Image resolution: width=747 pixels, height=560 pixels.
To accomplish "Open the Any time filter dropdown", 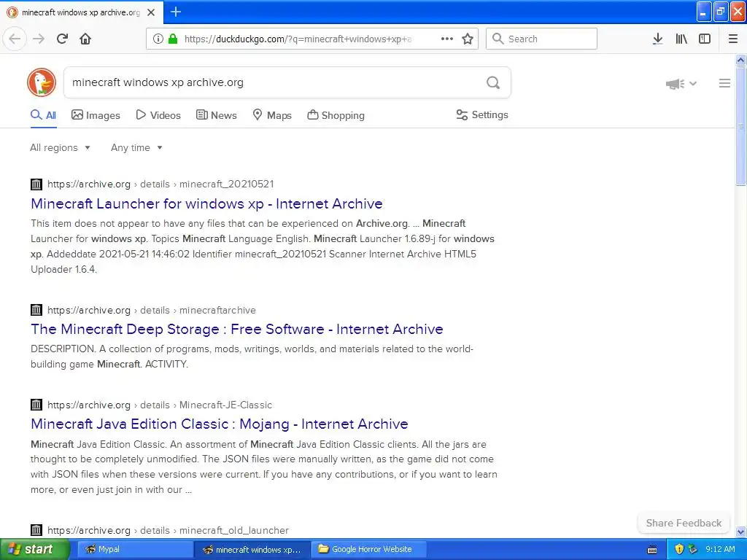I will 136,147.
